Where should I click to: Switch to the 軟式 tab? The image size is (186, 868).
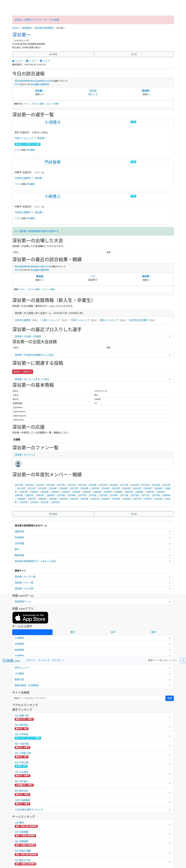click(73, 632)
